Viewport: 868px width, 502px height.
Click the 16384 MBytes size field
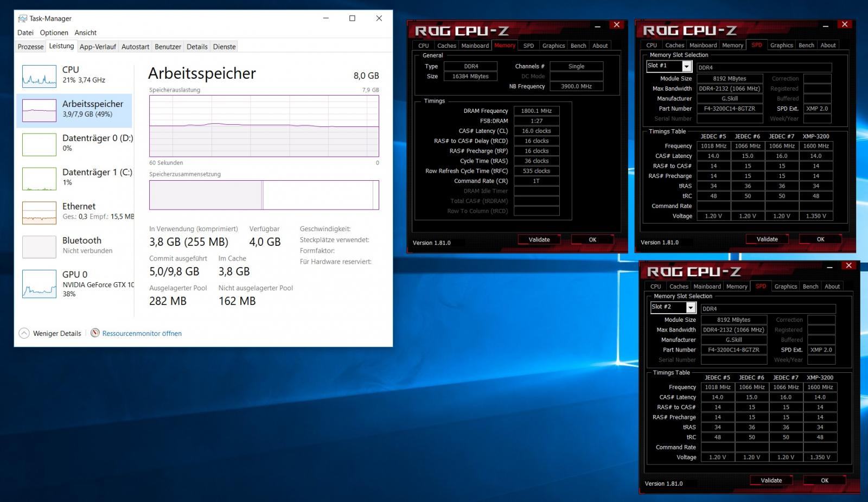(x=470, y=77)
